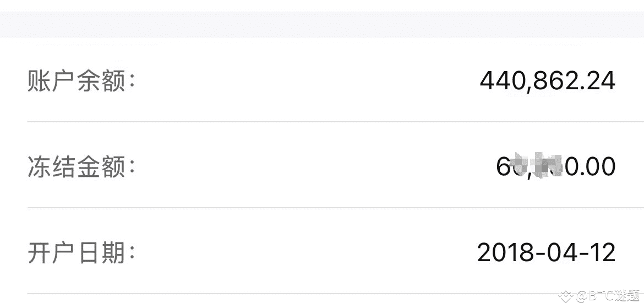Click the leading 6 of frozen amount

[503, 167]
